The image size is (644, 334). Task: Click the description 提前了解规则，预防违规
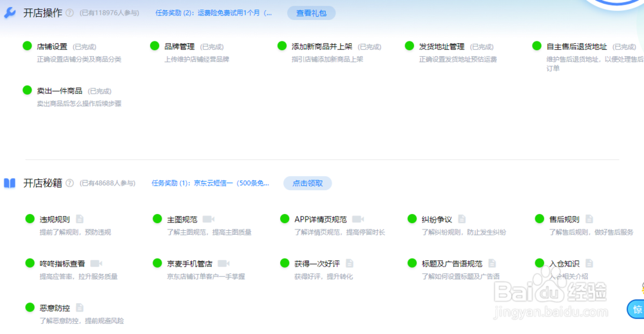(x=75, y=232)
